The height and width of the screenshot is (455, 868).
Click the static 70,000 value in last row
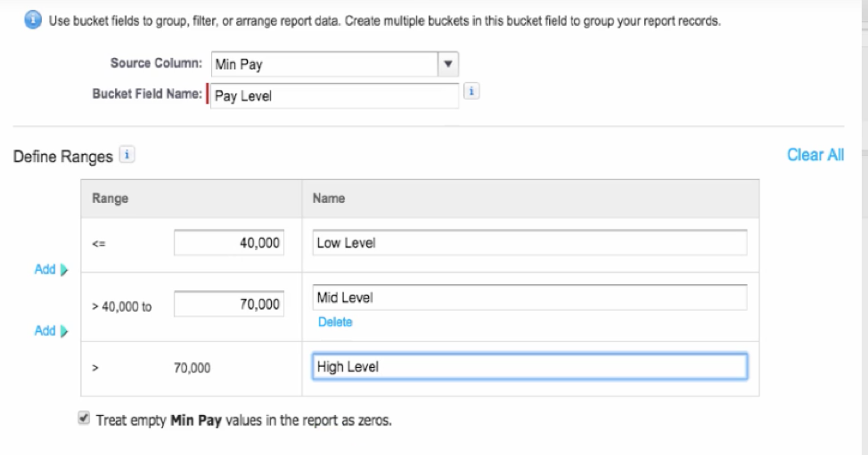click(192, 368)
